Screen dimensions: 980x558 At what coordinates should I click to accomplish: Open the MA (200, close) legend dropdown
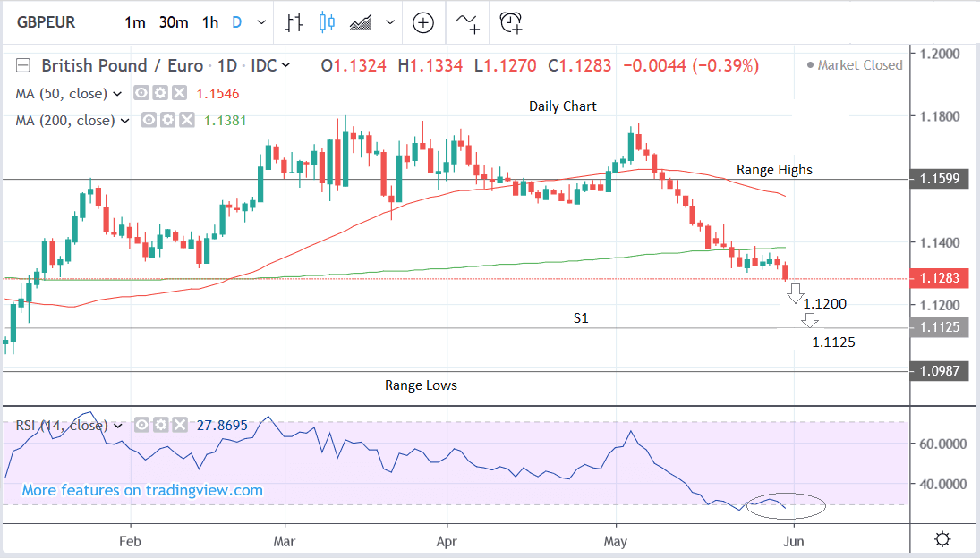point(125,120)
